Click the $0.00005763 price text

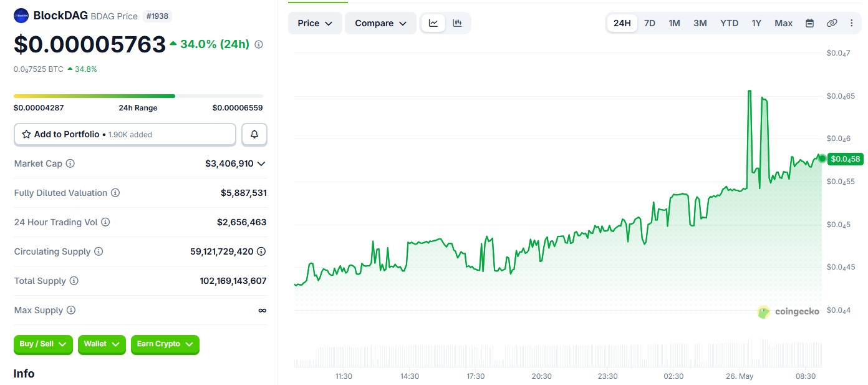click(90, 44)
